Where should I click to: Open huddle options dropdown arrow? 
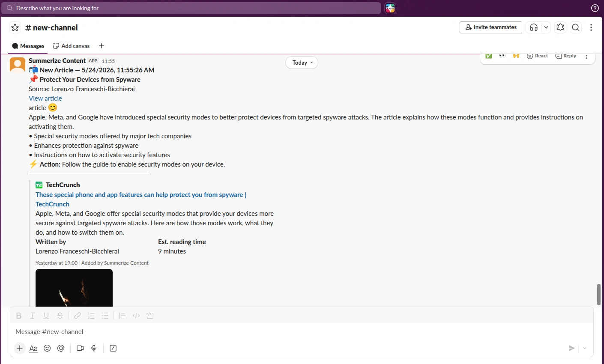[x=546, y=27]
